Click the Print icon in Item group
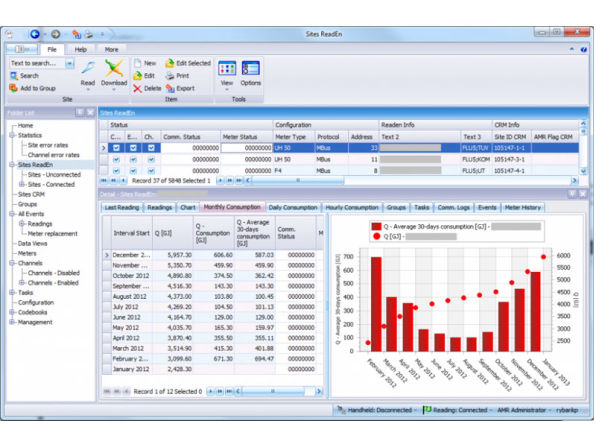The image size is (596, 447). coord(170,76)
